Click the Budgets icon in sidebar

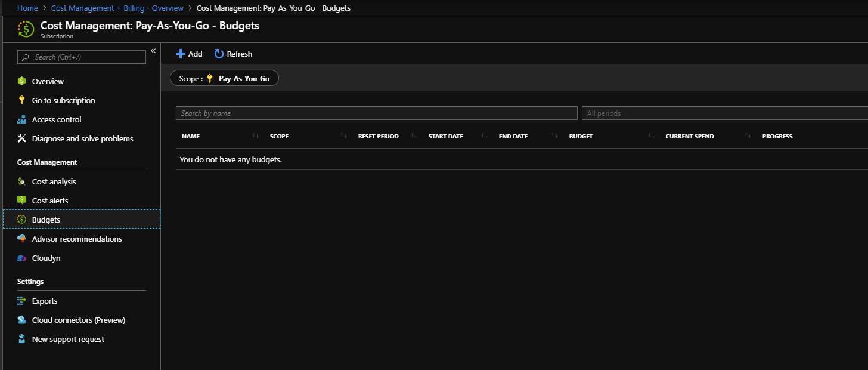point(22,219)
